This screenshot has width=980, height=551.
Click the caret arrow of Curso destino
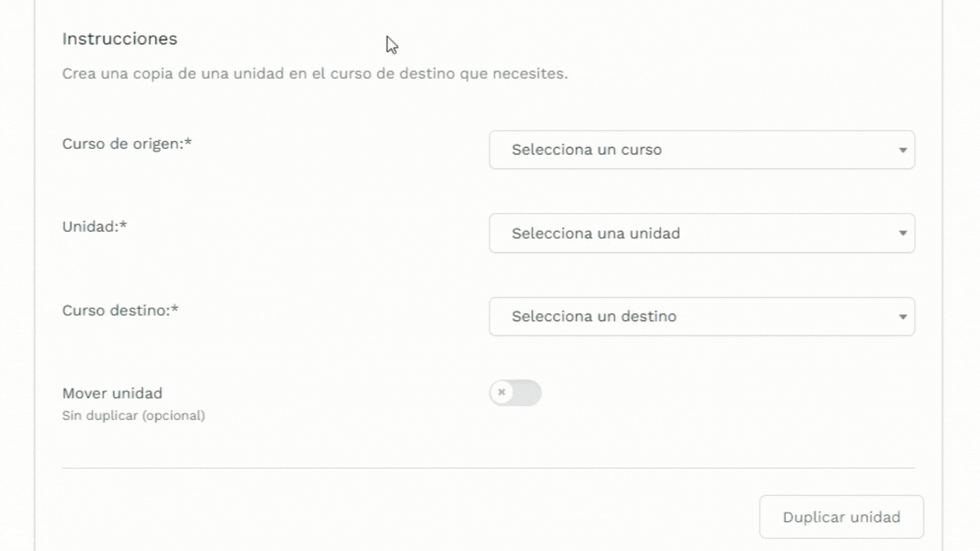pos(902,316)
